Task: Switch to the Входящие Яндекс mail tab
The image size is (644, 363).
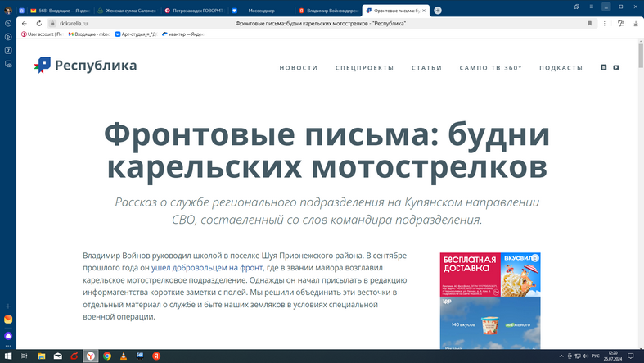Action: [x=60, y=11]
